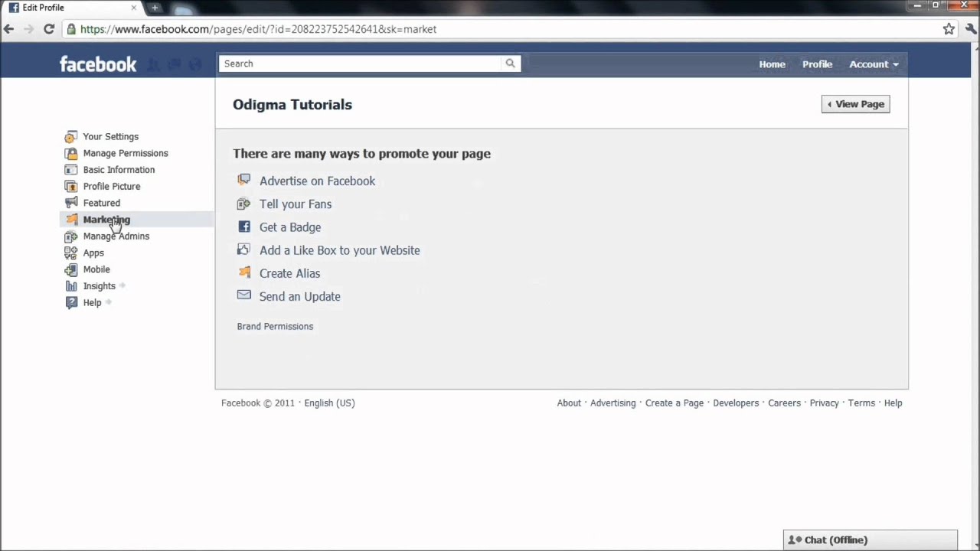Click the Profile Picture sidebar icon
980x551 pixels.
70,187
